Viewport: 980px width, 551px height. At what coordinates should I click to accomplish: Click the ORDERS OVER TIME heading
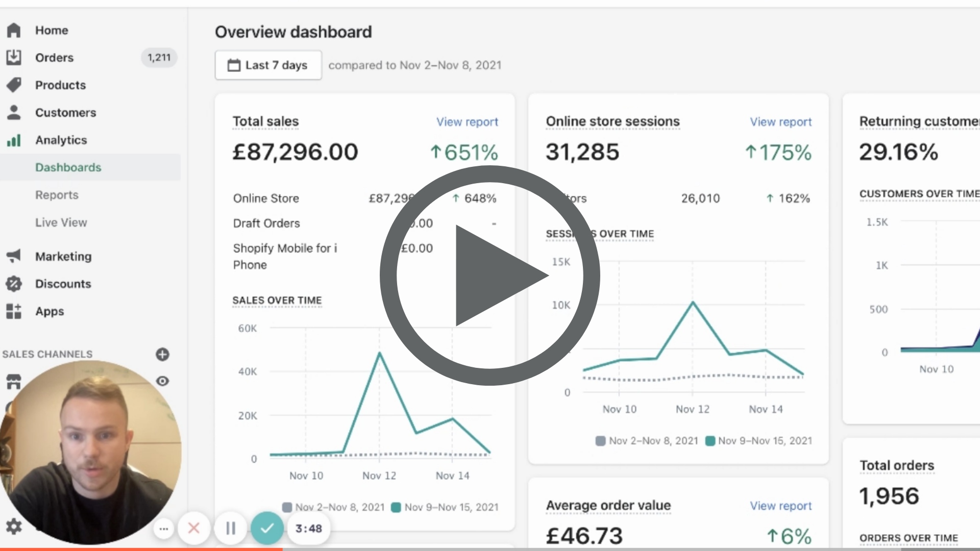point(909,538)
